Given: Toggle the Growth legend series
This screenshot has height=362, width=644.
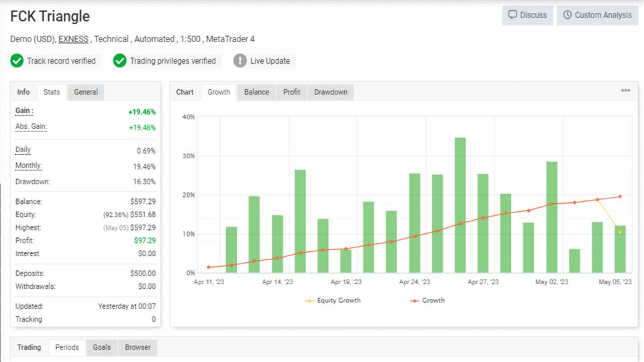Looking at the screenshot, I should click(x=427, y=300).
